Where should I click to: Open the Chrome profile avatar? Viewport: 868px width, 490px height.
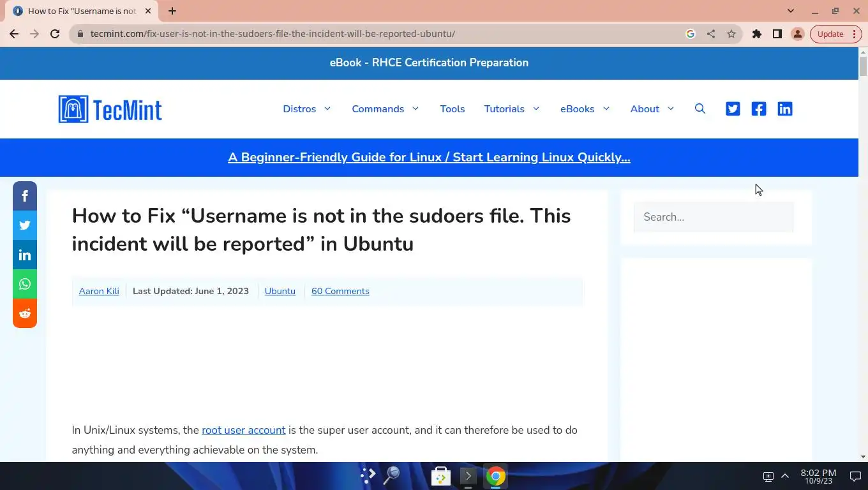pyautogui.click(x=798, y=34)
